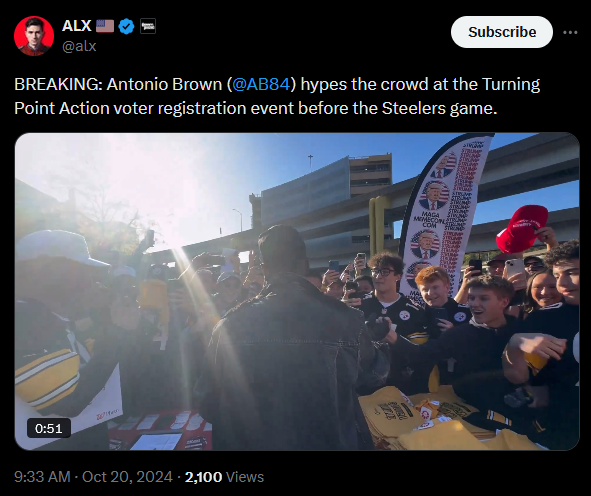Open the three-dot more options menu
This screenshot has width=591, height=496.
pyautogui.click(x=570, y=32)
